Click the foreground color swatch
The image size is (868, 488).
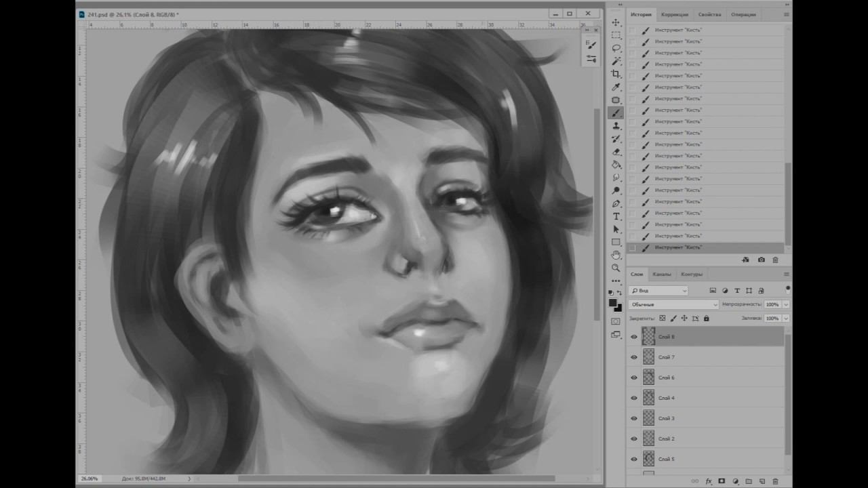click(x=612, y=302)
